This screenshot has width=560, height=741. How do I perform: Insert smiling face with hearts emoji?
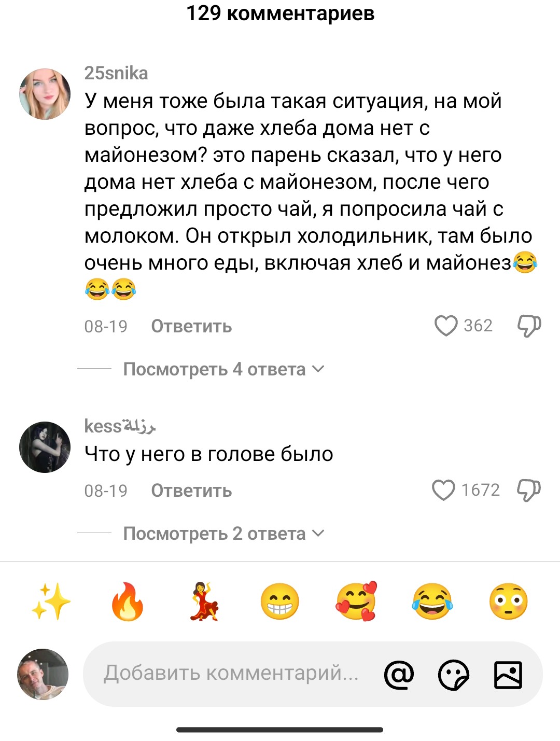point(356,602)
